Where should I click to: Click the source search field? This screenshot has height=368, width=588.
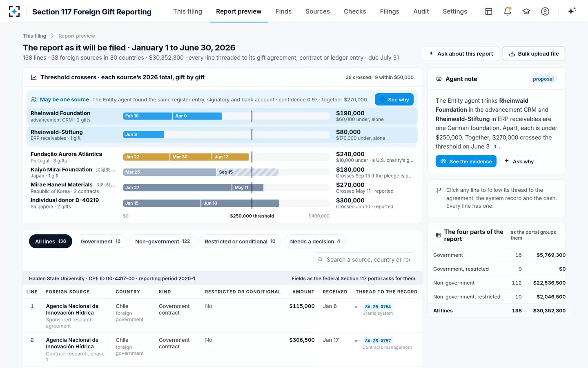(364, 260)
